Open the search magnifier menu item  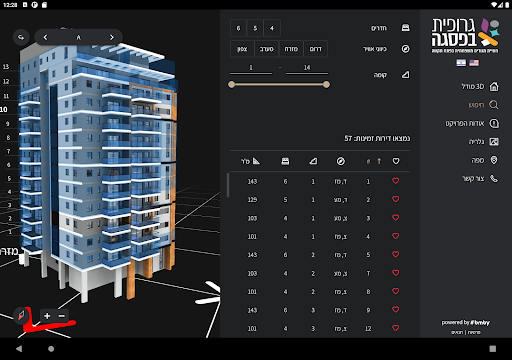click(x=494, y=105)
